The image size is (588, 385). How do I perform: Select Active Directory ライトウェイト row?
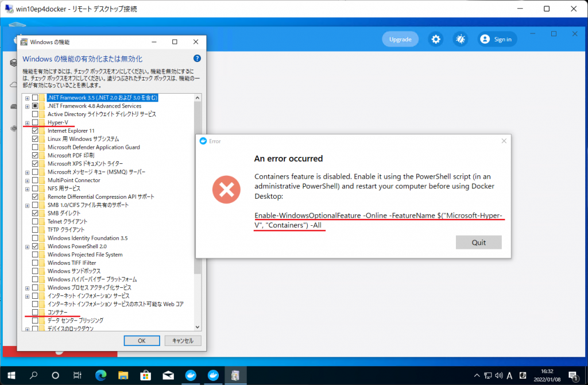point(102,114)
